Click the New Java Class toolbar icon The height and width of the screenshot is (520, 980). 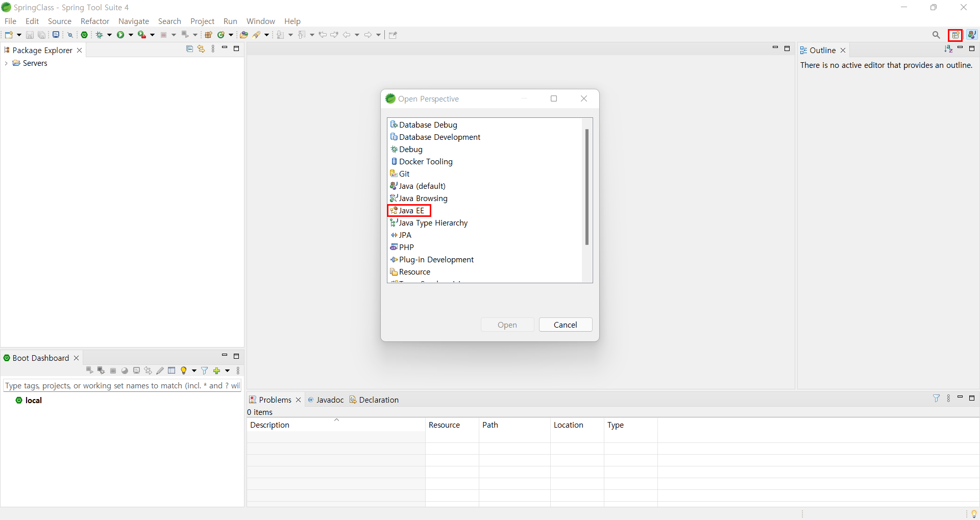click(x=222, y=35)
